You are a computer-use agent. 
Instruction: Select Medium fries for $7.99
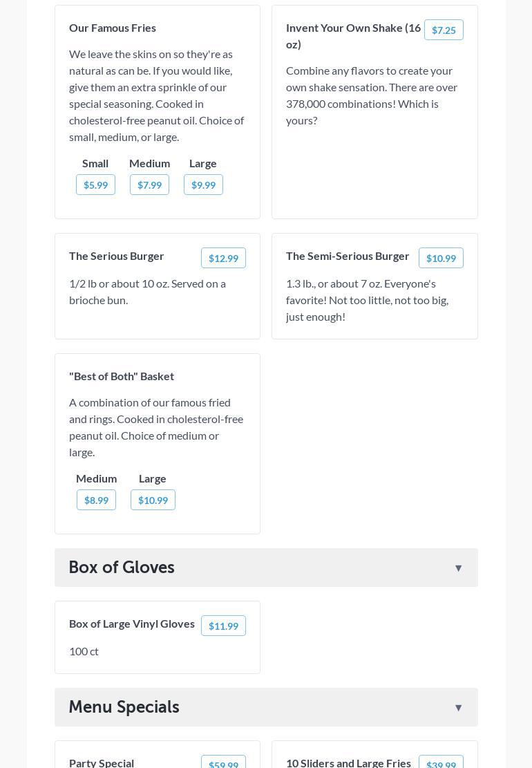coord(149,185)
